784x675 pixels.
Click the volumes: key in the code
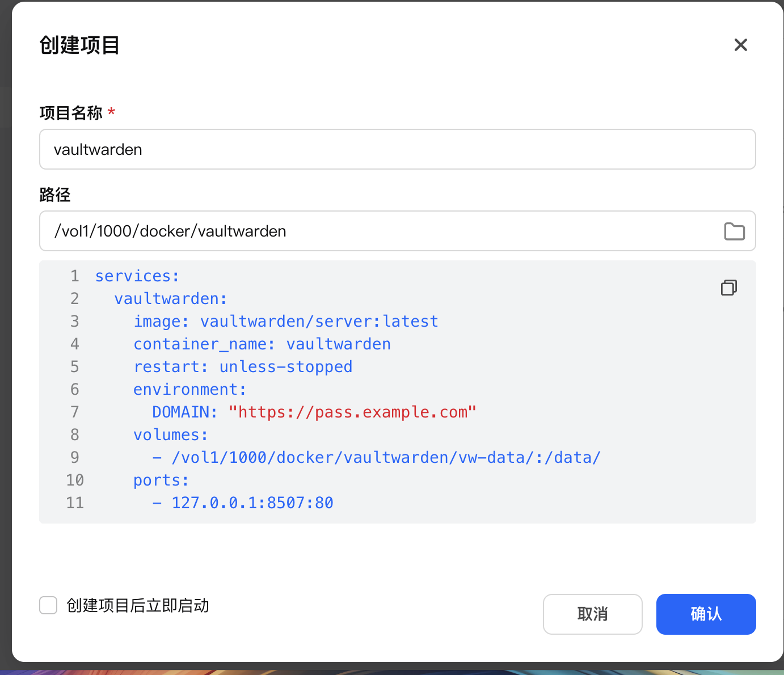click(x=170, y=435)
